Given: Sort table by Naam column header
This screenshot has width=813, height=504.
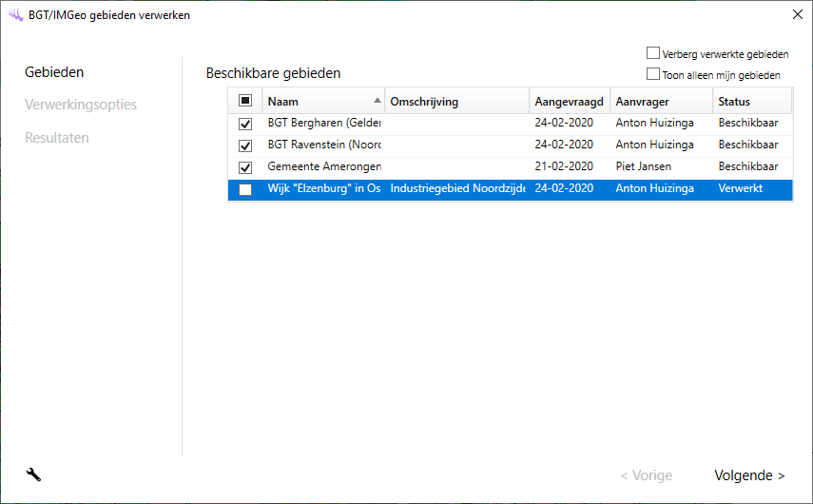Looking at the screenshot, I should pos(319,101).
